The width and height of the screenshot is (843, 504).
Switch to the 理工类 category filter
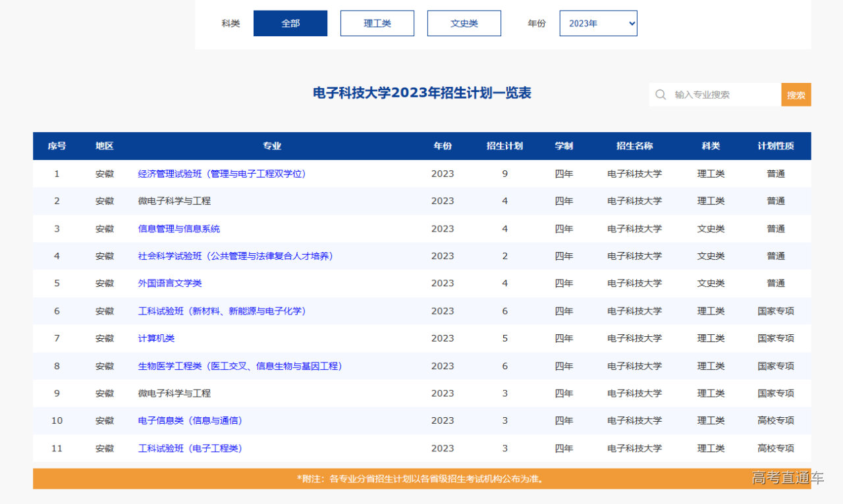pos(377,22)
